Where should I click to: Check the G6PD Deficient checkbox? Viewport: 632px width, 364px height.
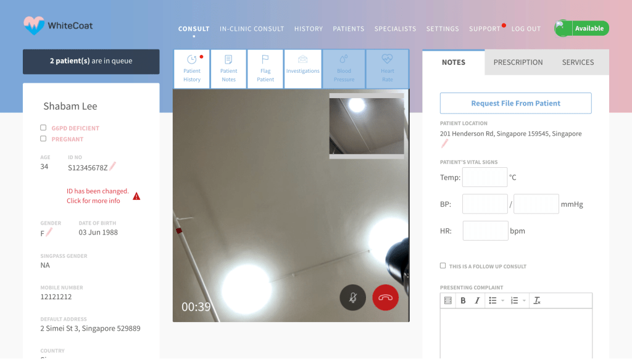[x=43, y=128]
